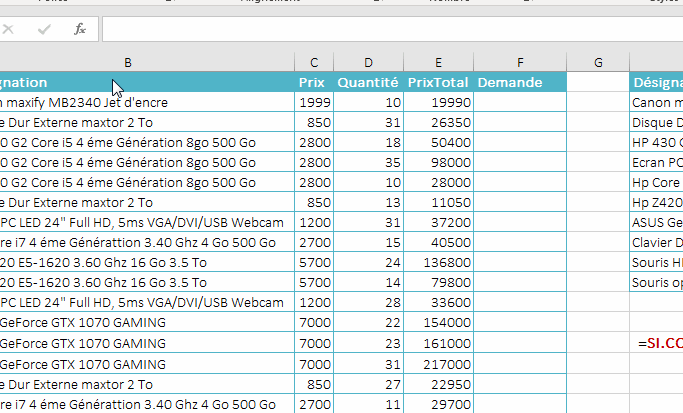The image size is (683, 413).
Task: Select the PrixTotal cell 33600
Action: [438, 302]
